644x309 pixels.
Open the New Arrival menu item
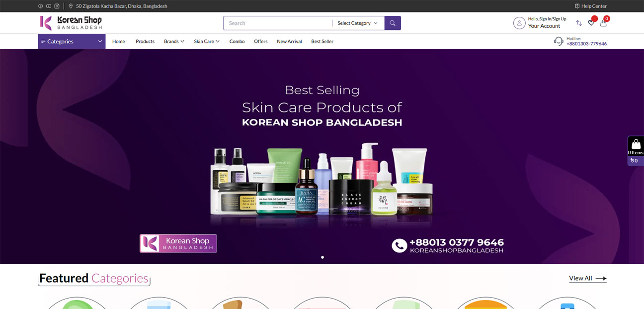tap(289, 41)
